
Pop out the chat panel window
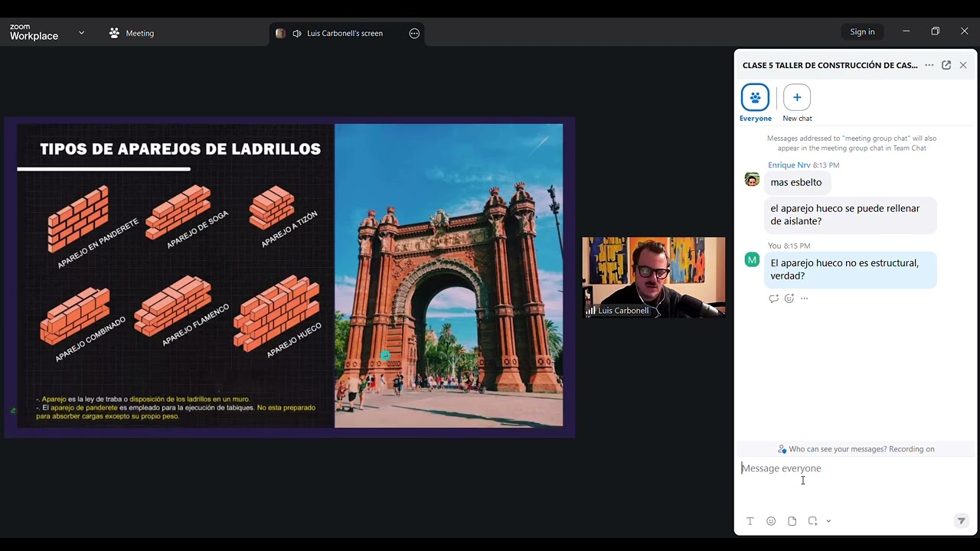946,65
